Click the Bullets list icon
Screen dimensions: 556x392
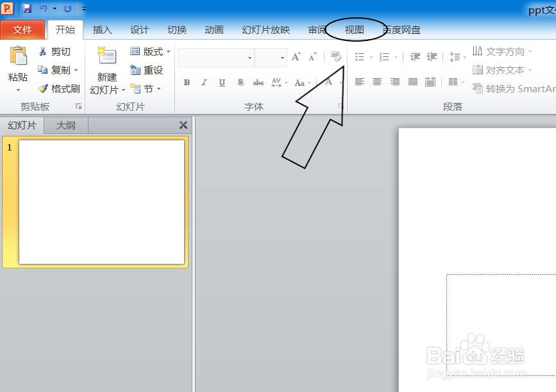pos(360,56)
